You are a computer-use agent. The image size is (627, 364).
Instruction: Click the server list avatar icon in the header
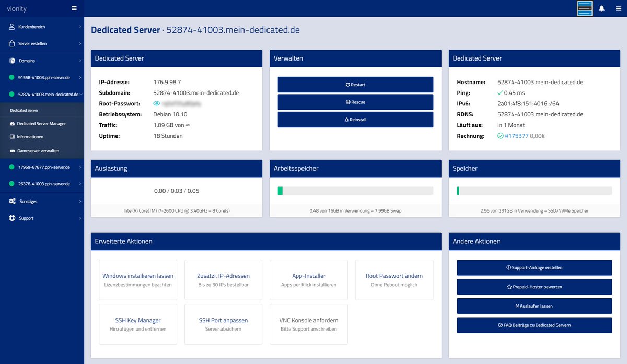point(585,8)
